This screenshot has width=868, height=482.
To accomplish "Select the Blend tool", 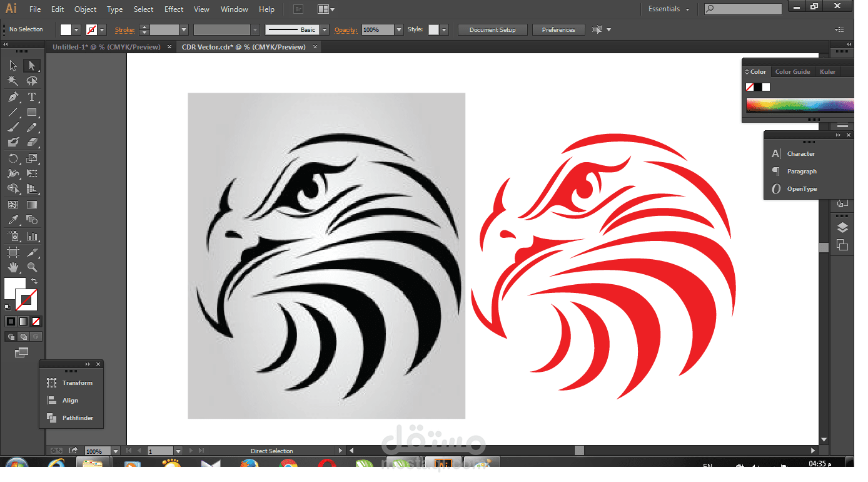I will [32, 220].
